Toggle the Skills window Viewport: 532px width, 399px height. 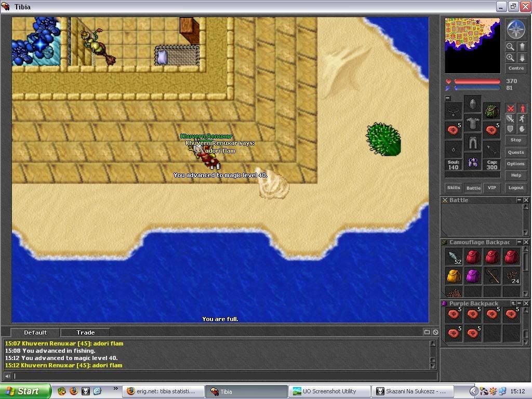tap(453, 188)
